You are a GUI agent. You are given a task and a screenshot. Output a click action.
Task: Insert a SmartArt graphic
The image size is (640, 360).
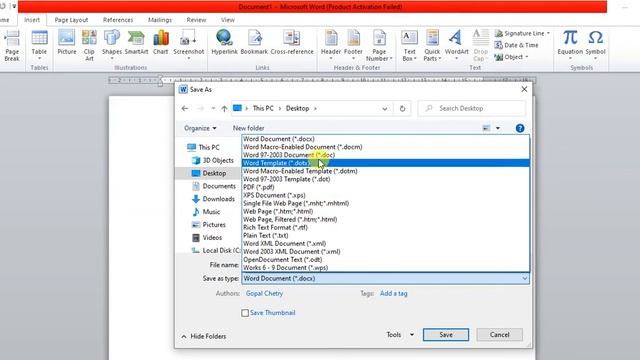click(x=136, y=43)
